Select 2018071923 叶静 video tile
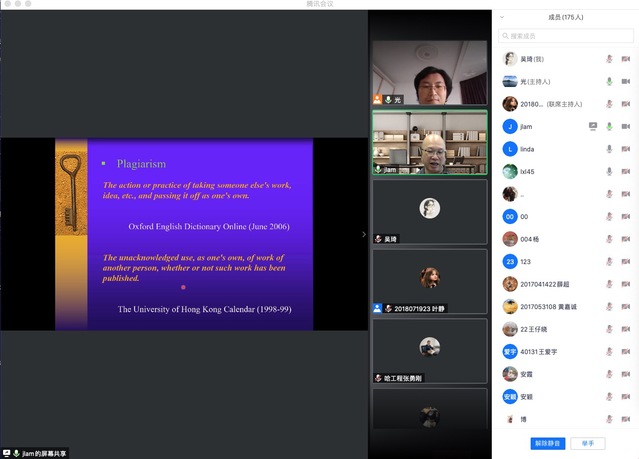 coord(429,282)
